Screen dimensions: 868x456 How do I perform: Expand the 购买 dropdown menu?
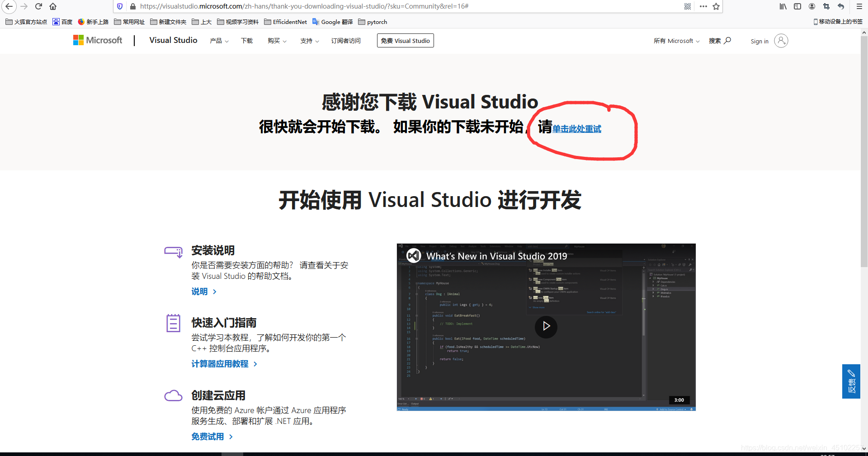pyautogui.click(x=277, y=41)
